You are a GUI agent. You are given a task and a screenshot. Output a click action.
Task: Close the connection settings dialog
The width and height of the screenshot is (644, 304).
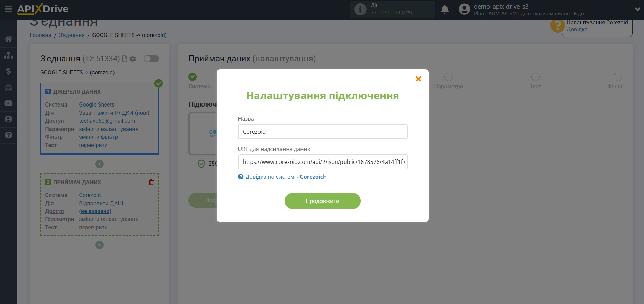click(418, 79)
